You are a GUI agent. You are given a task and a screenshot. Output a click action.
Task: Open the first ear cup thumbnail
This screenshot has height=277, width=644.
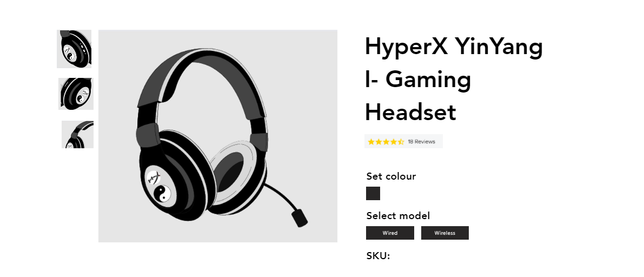pyautogui.click(x=74, y=49)
